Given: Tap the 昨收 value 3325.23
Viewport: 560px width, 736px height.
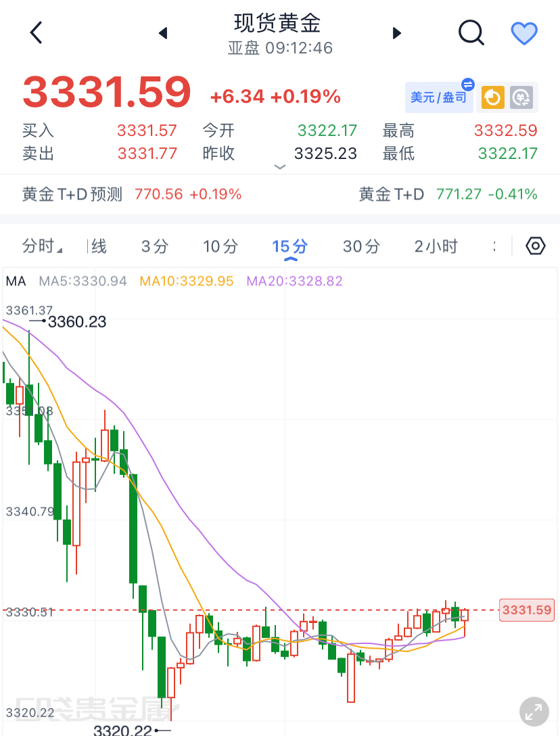Looking at the screenshot, I should (325, 153).
